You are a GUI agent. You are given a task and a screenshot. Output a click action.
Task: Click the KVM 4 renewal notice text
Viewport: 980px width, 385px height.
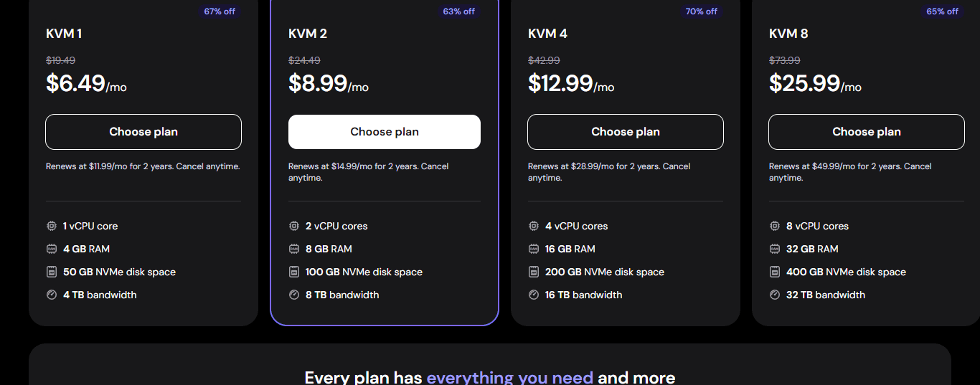(609, 172)
